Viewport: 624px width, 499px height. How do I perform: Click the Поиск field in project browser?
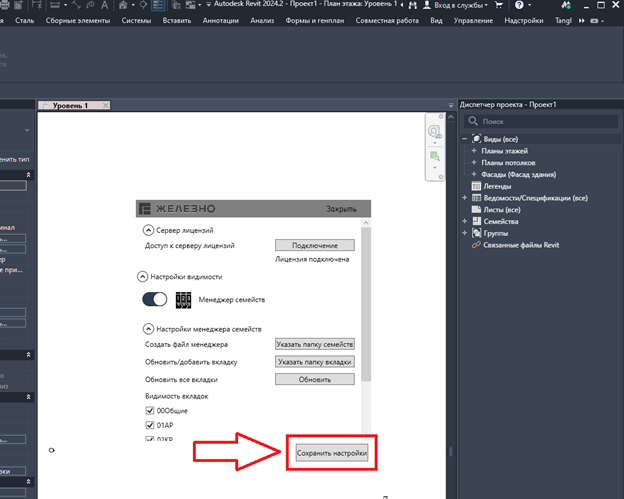click(541, 121)
